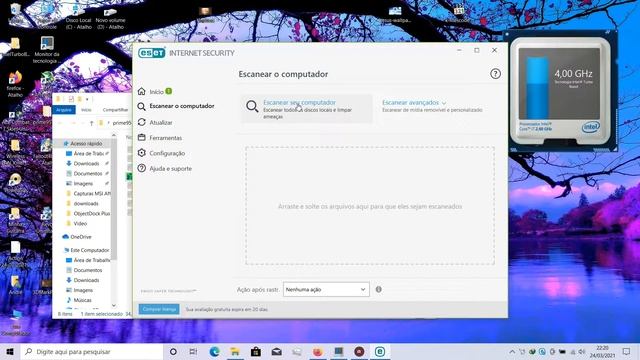Open help question mark at top right of ESET

(x=495, y=74)
